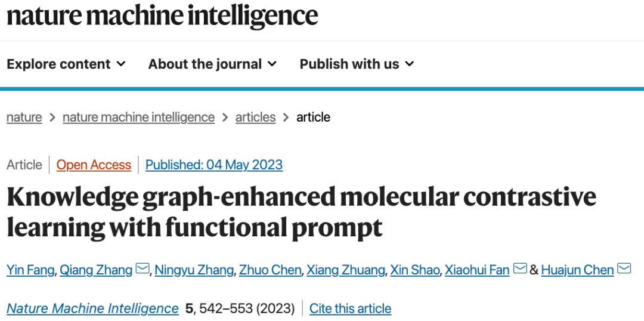Open author Yin Fang's profile
This screenshot has width=644, height=321.
click(31, 270)
